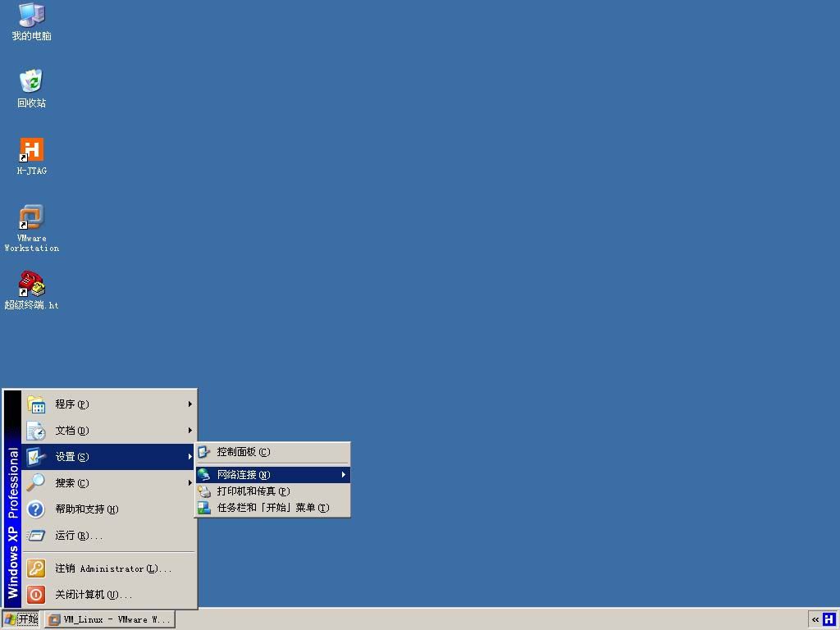The image size is (840, 630).
Task: Switch to VM_Linux - VMware taskbar button
Action: [110, 620]
